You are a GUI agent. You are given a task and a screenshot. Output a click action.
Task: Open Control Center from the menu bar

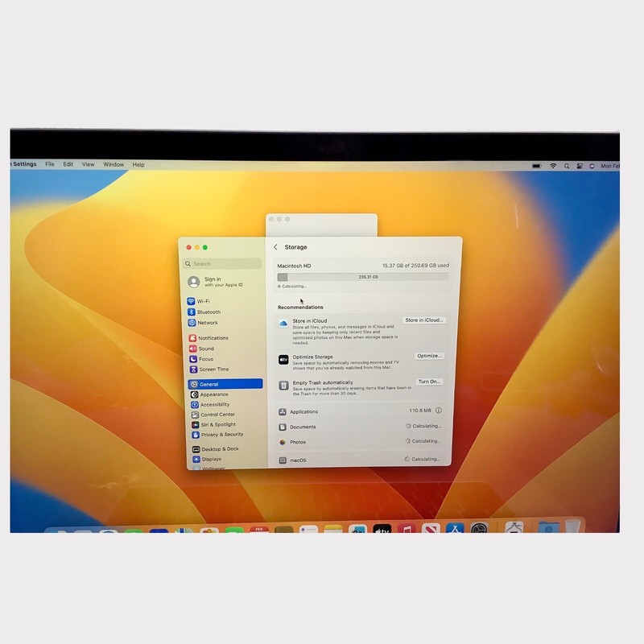tap(580, 166)
